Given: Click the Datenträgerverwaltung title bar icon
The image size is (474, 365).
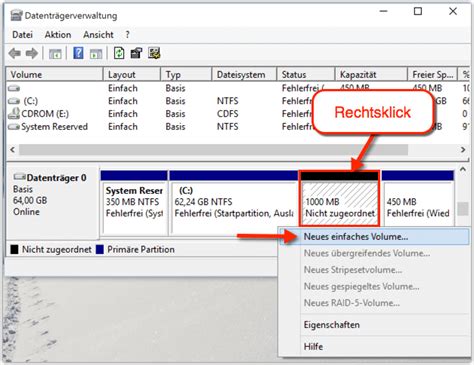Looking at the screenshot, I should [16, 15].
